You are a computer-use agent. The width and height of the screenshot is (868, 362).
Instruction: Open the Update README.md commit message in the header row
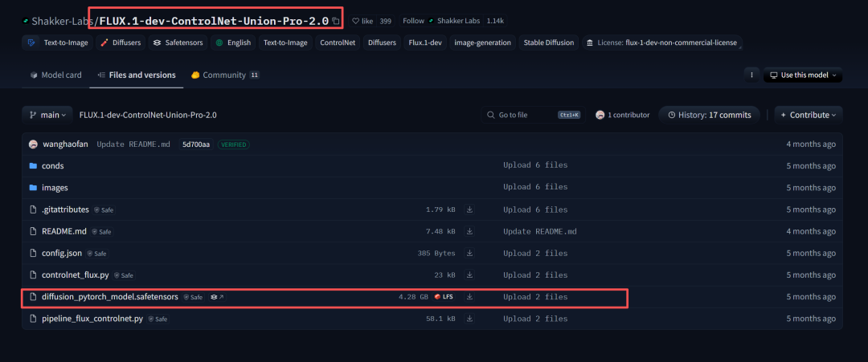pos(133,144)
